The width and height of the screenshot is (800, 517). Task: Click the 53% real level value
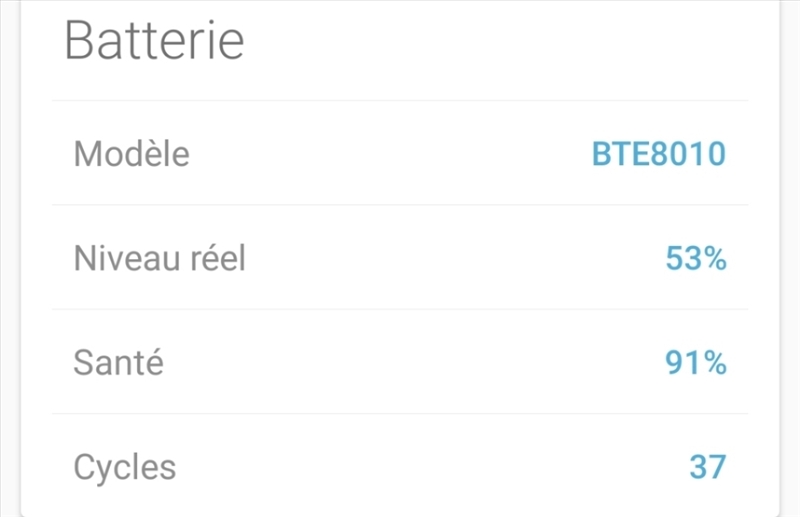tap(695, 259)
